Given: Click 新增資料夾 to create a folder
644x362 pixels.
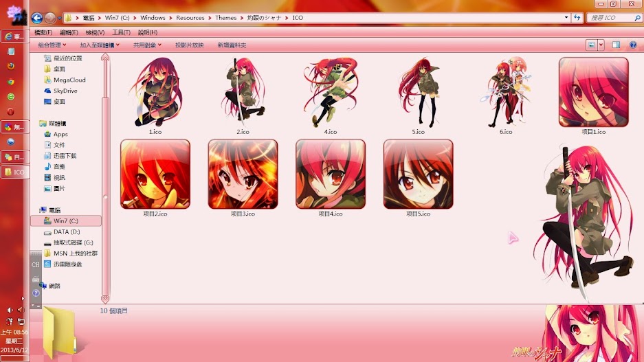Looking at the screenshot, I should 232,45.
